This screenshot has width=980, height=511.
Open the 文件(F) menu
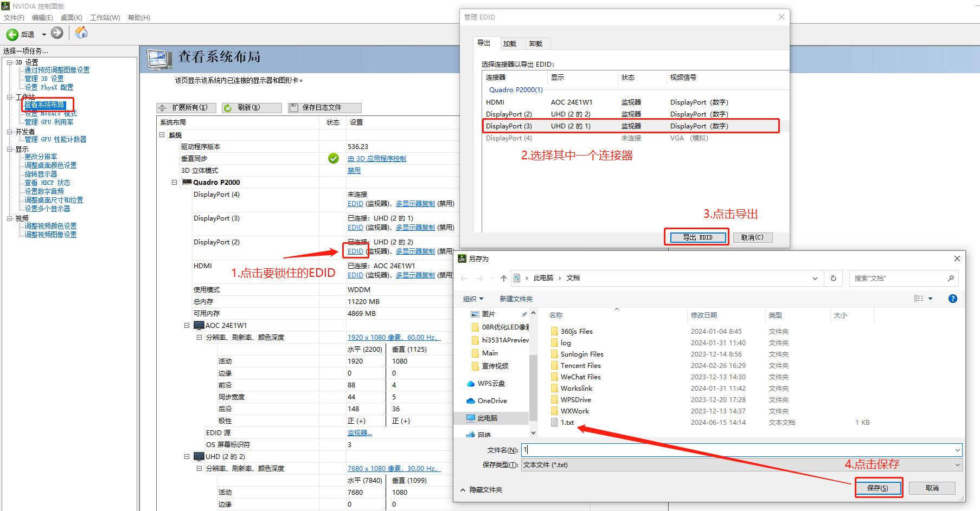point(14,18)
